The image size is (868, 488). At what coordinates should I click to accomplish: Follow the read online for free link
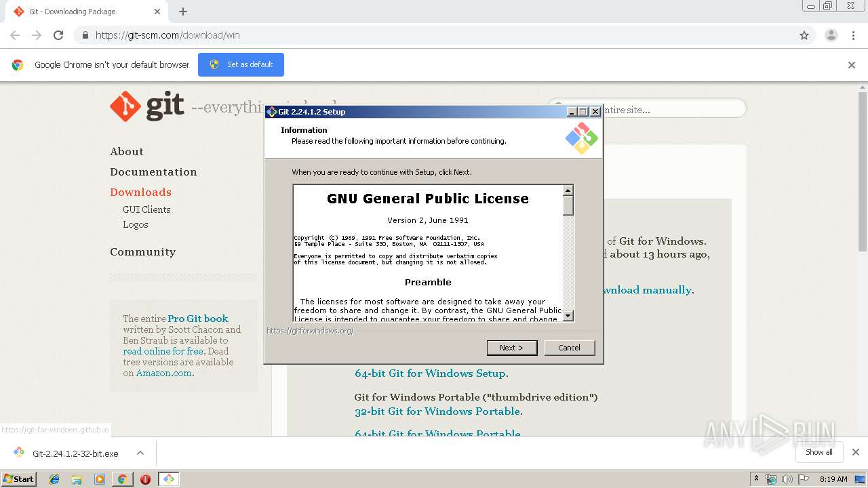pyautogui.click(x=163, y=351)
